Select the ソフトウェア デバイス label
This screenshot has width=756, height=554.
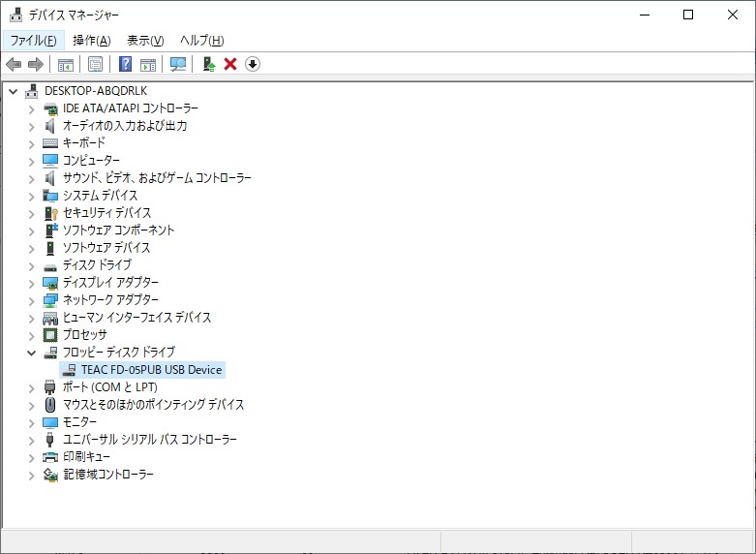coord(106,248)
